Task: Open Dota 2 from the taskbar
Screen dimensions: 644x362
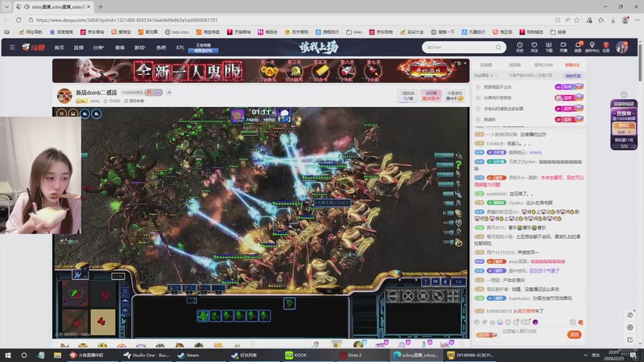Action: [350, 355]
